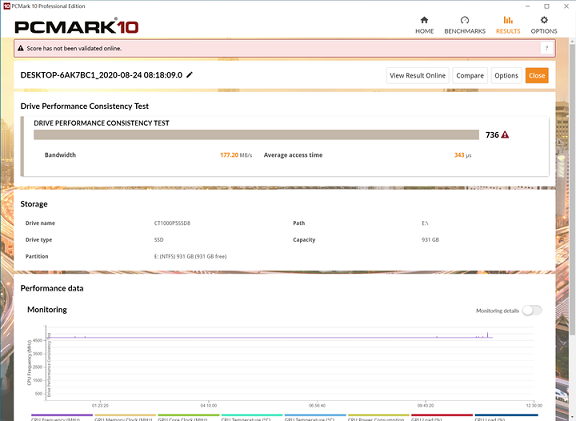This screenshot has width=576, height=421.
Task: Toggle the teal CPU Temperature legend swatch
Action: click(x=252, y=415)
